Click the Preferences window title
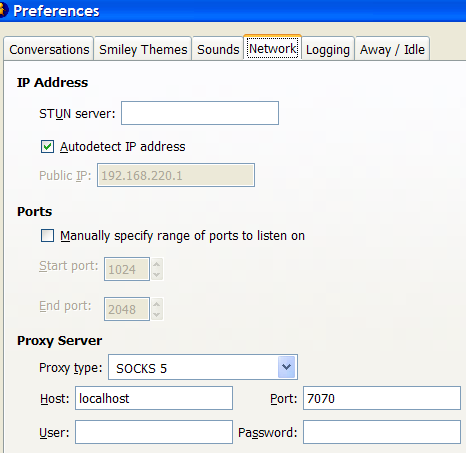466x453 pixels. click(x=56, y=11)
